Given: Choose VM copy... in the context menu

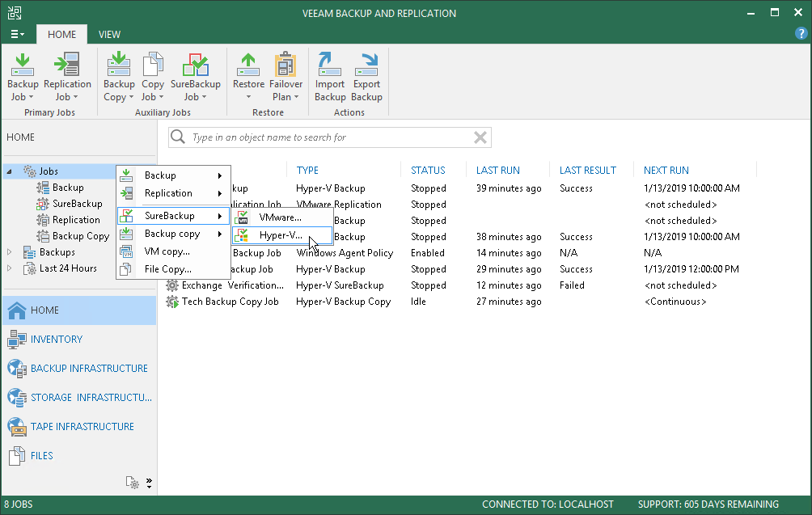Looking at the screenshot, I should point(167,251).
